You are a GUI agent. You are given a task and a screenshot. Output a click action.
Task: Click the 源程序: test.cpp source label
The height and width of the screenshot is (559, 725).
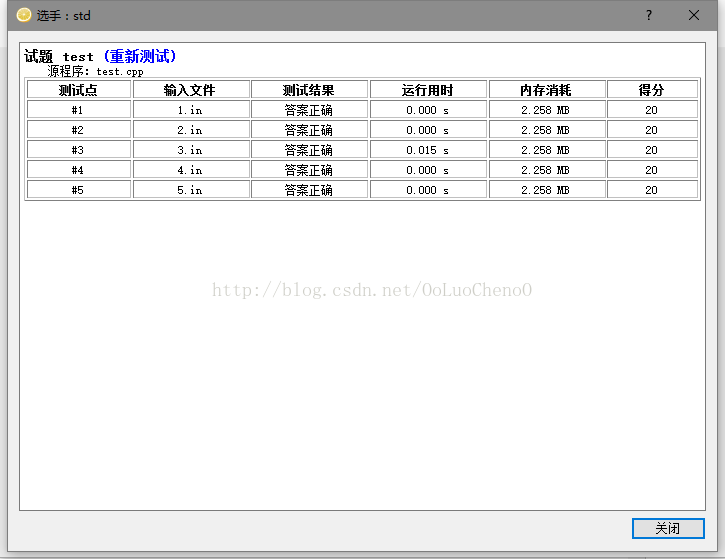(x=95, y=71)
